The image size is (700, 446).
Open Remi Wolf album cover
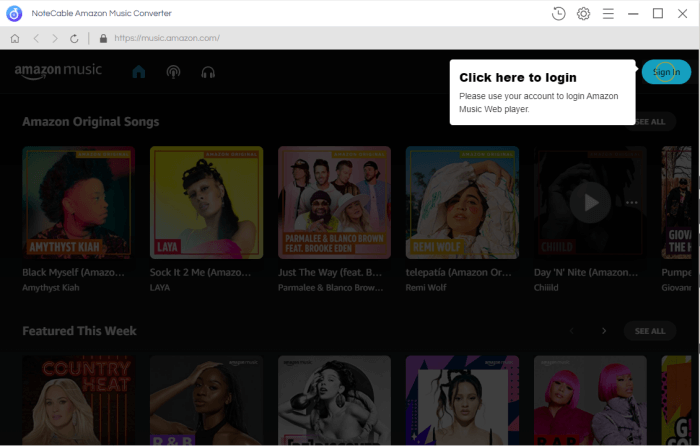462,202
